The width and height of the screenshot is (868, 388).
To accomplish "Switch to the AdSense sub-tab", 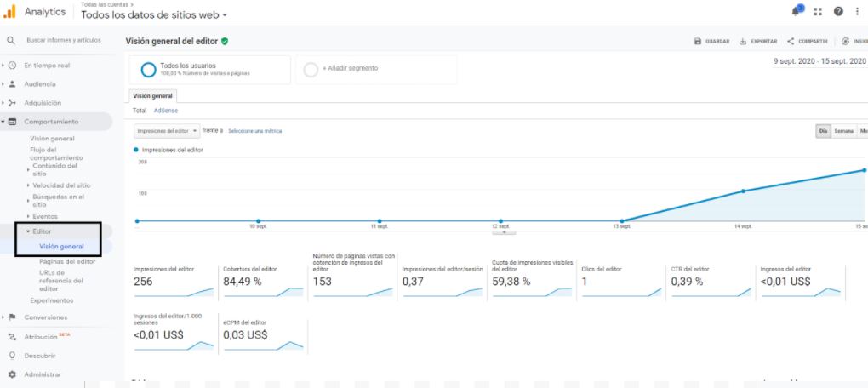I will (166, 111).
